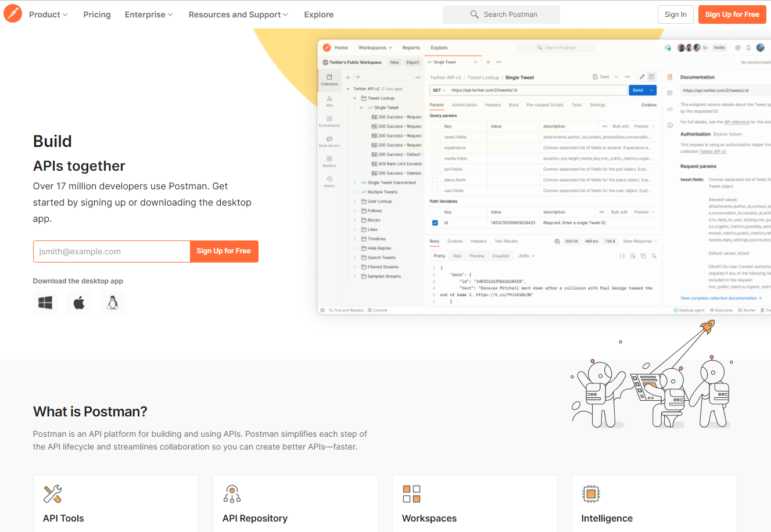Screen dimensions: 771x532
Task: Open the Resources and Support dropdown
Action: coord(238,15)
